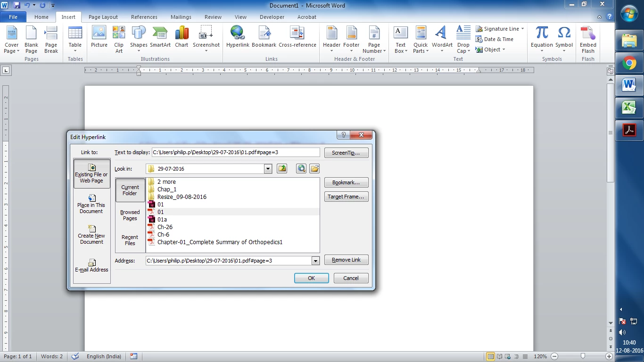Open the Mailings tab
The height and width of the screenshot is (362, 644).
click(x=181, y=17)
